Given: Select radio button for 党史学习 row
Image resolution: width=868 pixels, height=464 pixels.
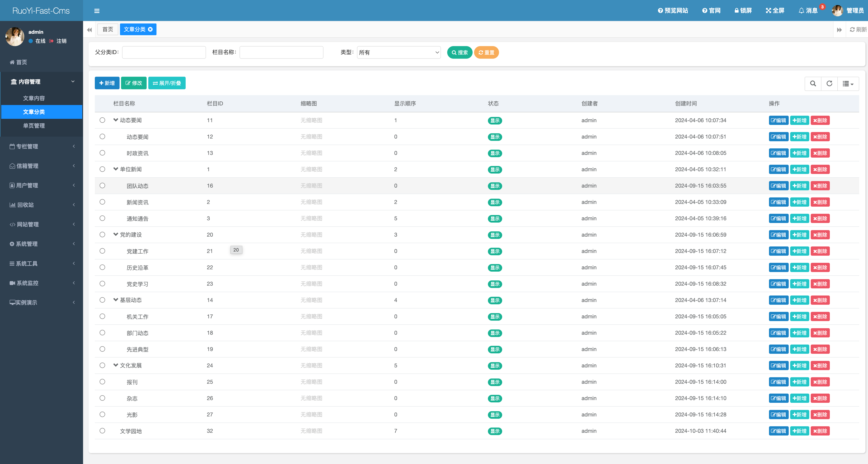Looking at the screenshot, I should click(x=102, y=284).
